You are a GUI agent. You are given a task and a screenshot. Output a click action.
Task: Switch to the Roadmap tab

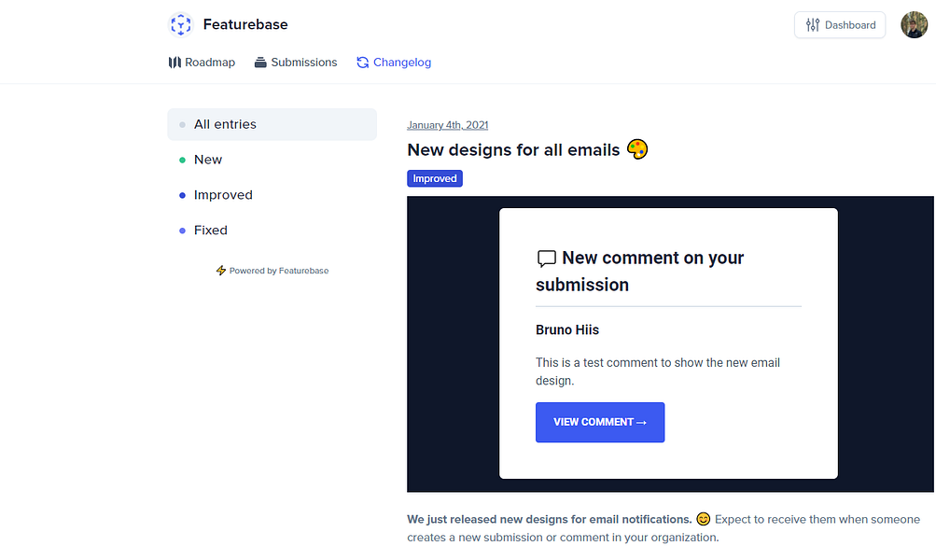coord(202,62)
